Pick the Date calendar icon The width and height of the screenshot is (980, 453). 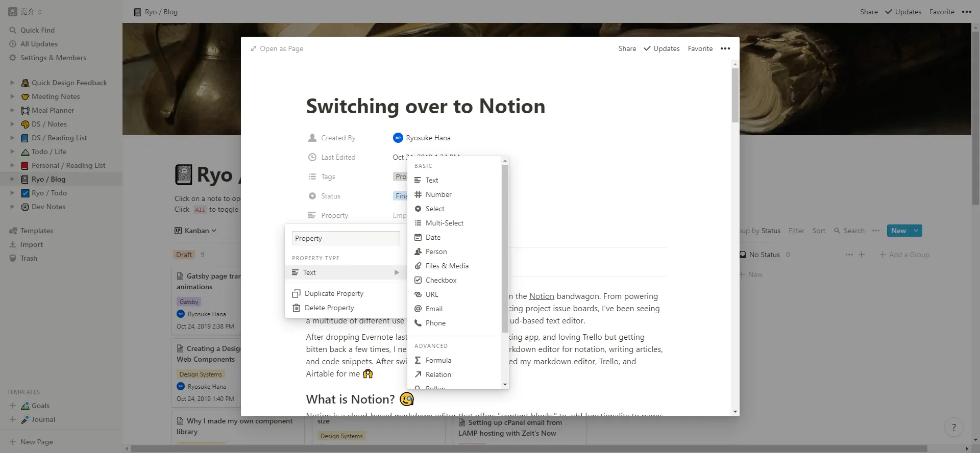(418, 237)
